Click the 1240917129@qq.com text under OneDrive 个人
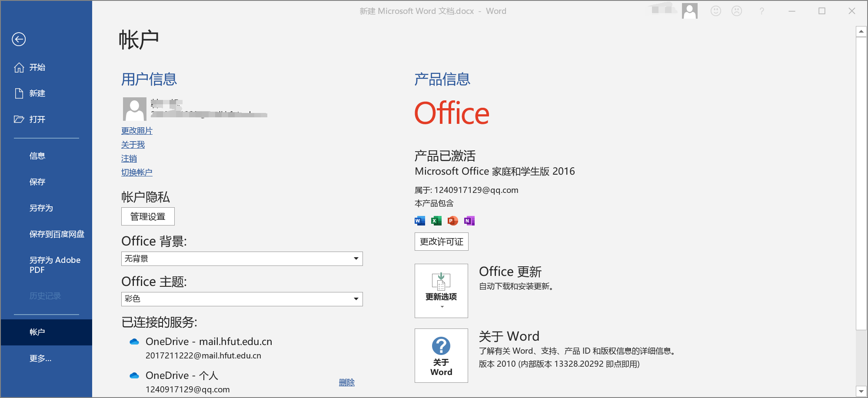The height and width of the screenshot is (398, 868). click(x=188, y=389)
